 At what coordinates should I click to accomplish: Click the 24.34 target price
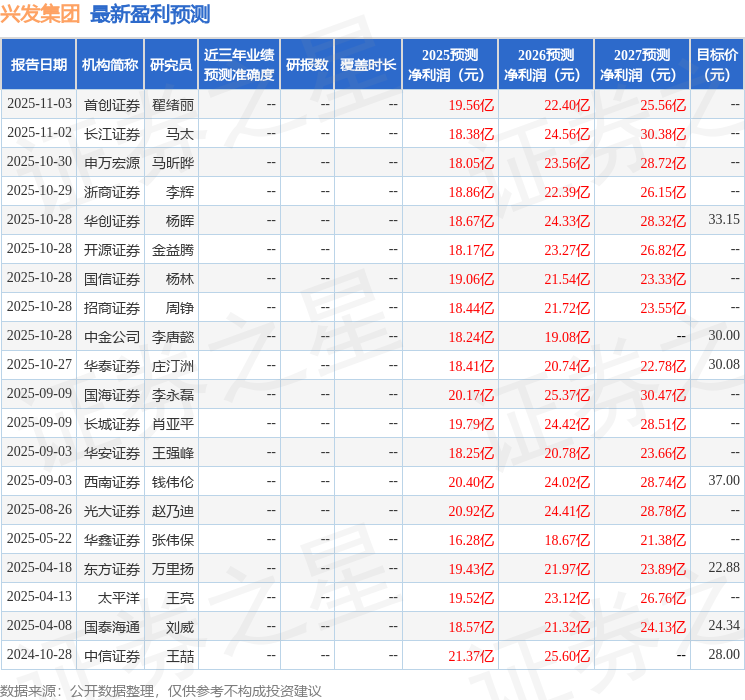pos(724,625)
